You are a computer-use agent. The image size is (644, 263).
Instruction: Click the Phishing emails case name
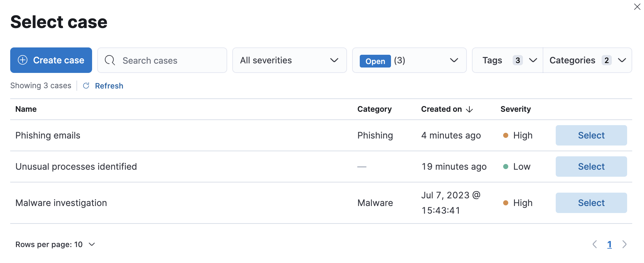(48, 136)
